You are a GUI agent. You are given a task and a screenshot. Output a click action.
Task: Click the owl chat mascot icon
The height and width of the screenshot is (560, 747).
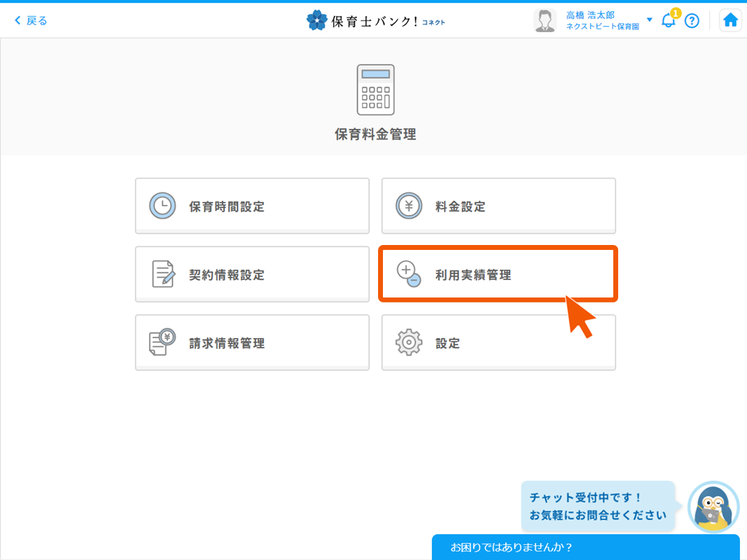pyautogui.click(x=713, y=507)
